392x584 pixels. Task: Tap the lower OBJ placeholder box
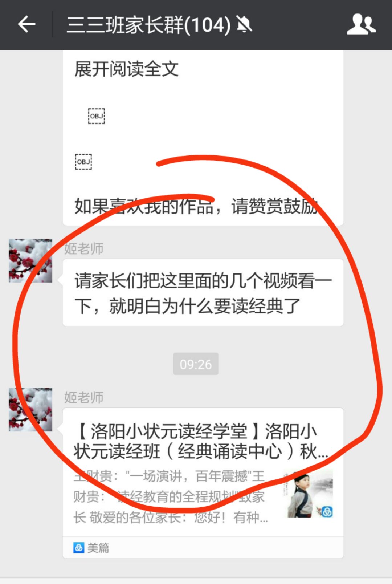[x=83, y=162]
